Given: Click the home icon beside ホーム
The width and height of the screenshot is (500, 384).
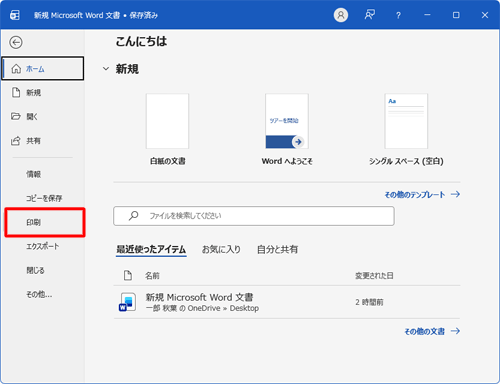Looking at the screenshot, I should [x=16, y=69].
